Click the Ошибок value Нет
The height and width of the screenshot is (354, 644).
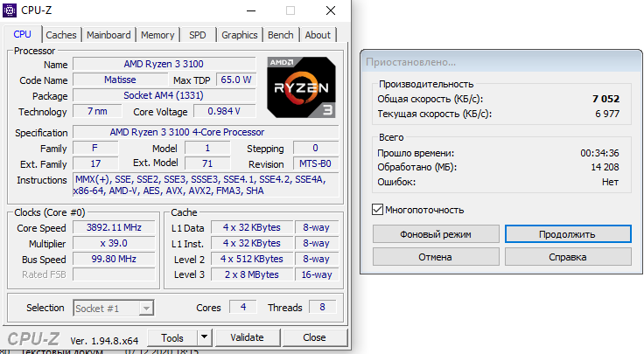click(x=611, y=182)
